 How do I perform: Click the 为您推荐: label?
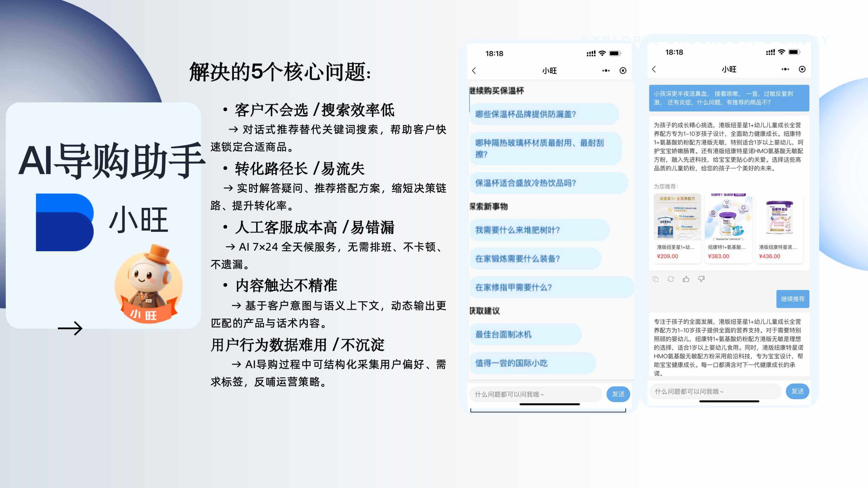[x=666, y=186]
